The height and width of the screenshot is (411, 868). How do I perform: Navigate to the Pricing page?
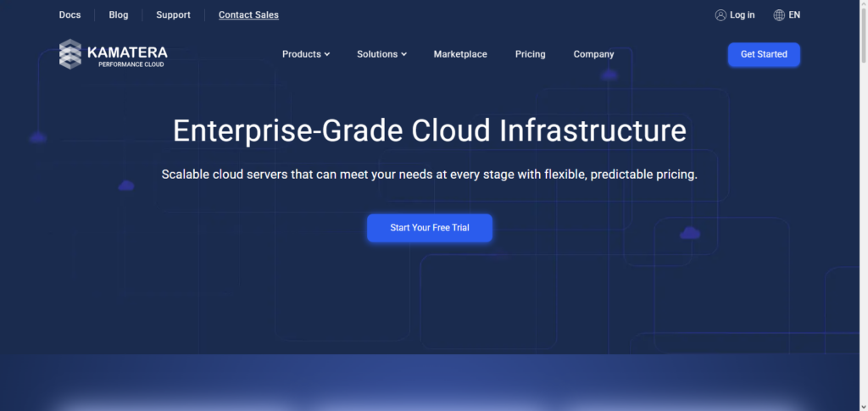(x=530, y=54)
